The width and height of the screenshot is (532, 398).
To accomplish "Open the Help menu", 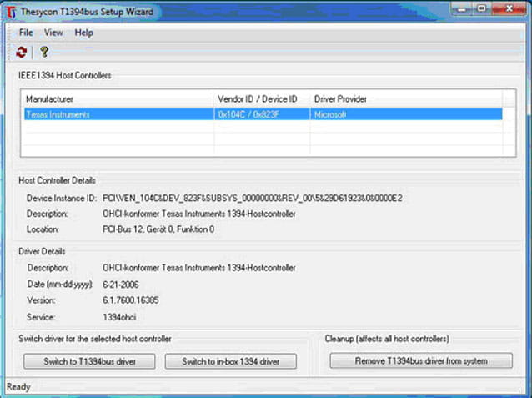I will (84, 33).
